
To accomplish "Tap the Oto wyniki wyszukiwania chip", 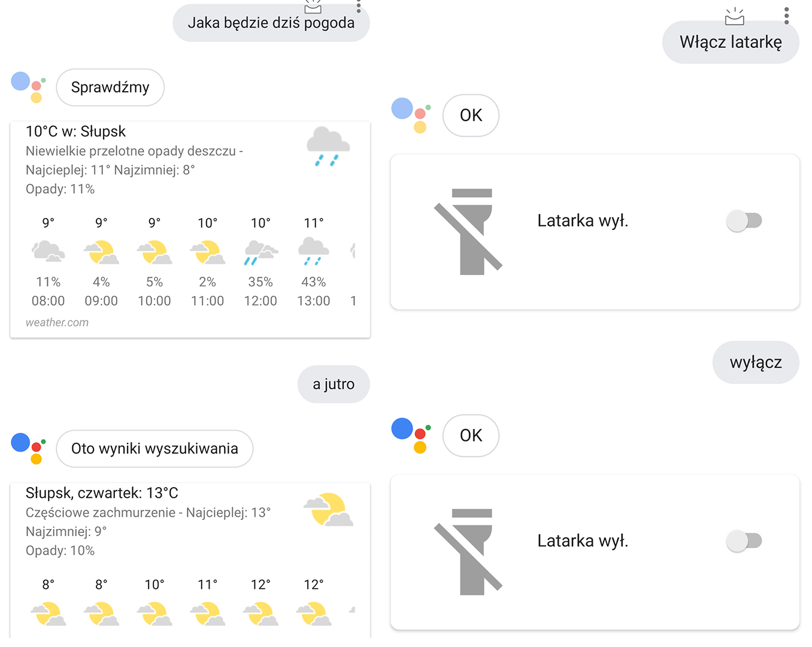I will click(x=154, y=449).
